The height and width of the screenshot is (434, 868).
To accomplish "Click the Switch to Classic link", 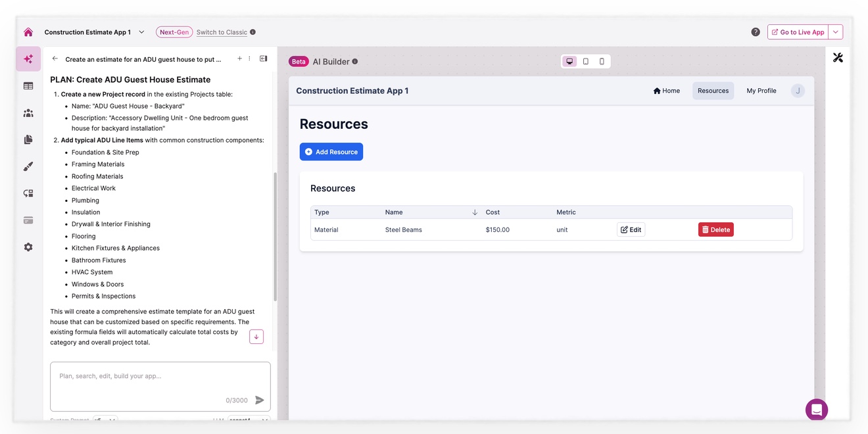I will click(222, 32).
